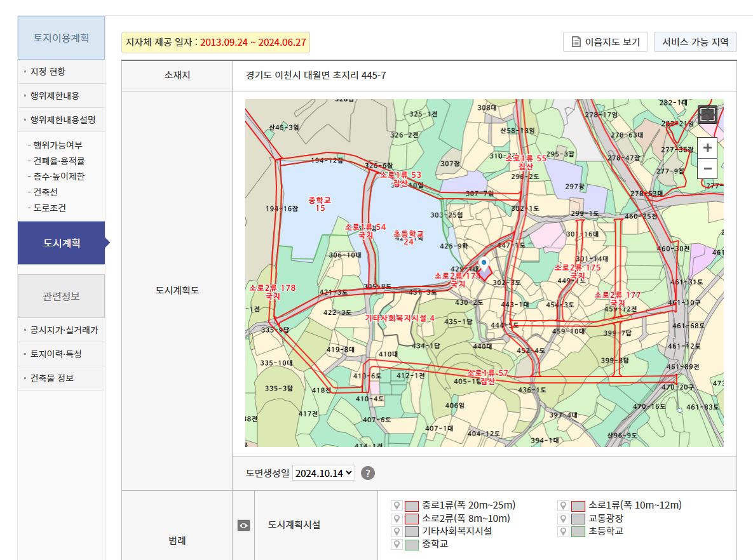Click pin icon beside 중학교 legend
The height and width of the screenshot is (560, 753).
click(397, 544)
